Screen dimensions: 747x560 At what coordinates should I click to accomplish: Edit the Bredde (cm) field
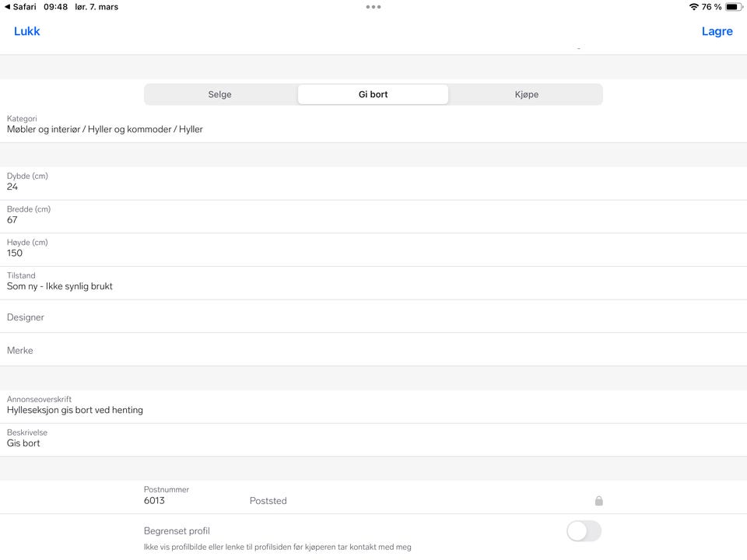pyautogui.click(x=373, y=217)
